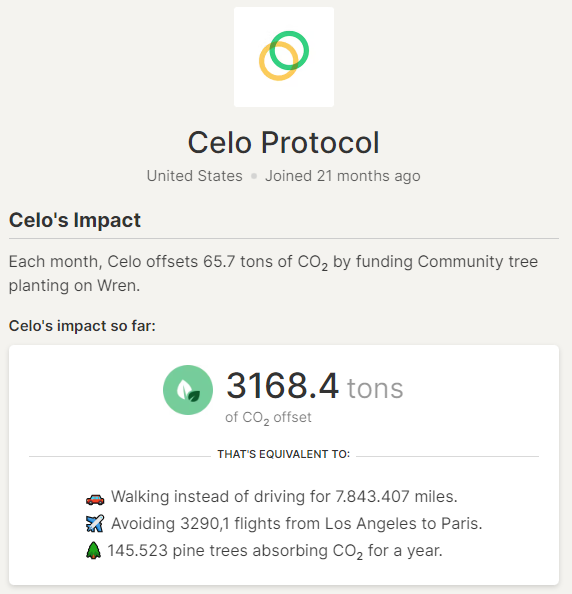The width and height of the screenshot is (572, 594).
Task: Click the pine tree emoji icon
Action: (x=93, y=550)
